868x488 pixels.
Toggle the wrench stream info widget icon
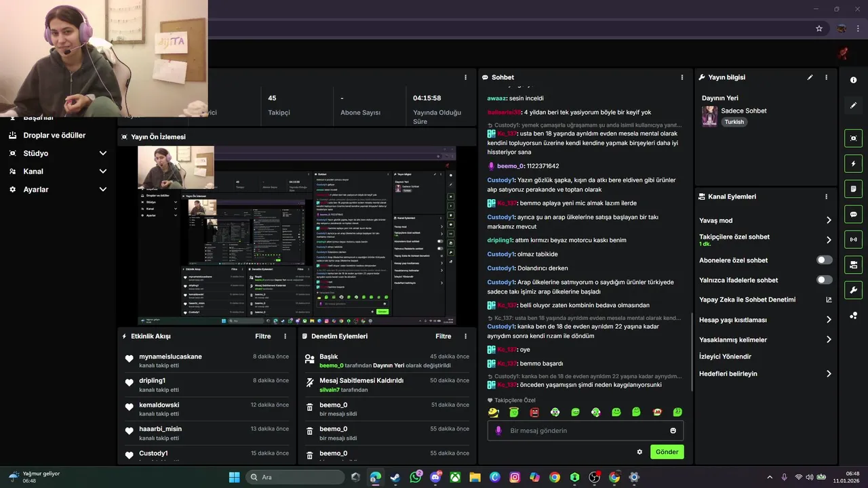pos(853,290)
